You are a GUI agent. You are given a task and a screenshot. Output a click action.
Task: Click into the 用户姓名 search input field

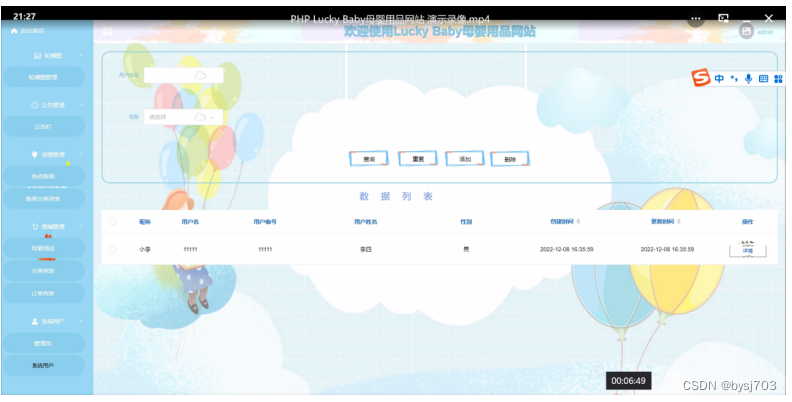tap(183, 76)
